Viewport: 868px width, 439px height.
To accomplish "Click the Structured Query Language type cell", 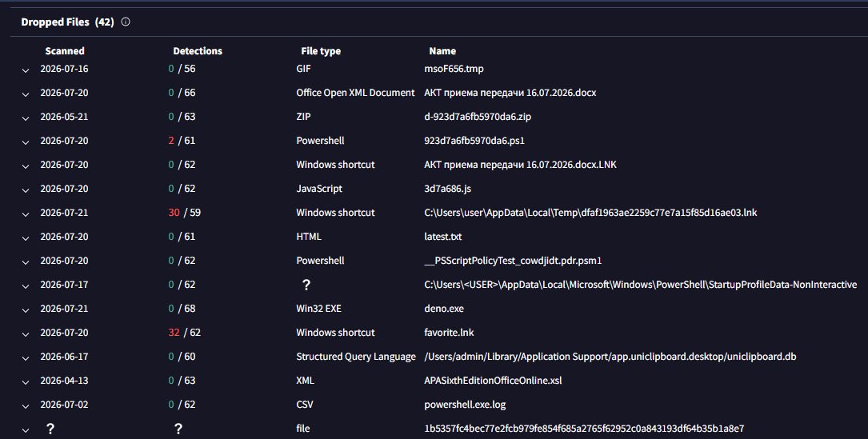I will pos(356,357).
